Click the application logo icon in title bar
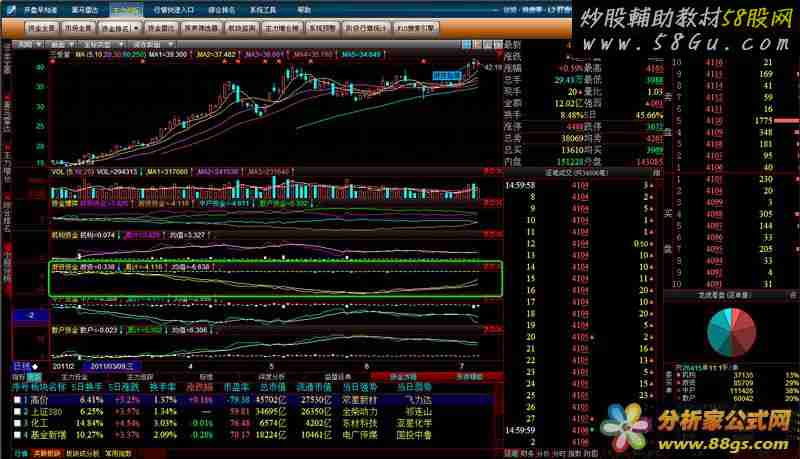 pyautogui.click(x=11, y=10)
